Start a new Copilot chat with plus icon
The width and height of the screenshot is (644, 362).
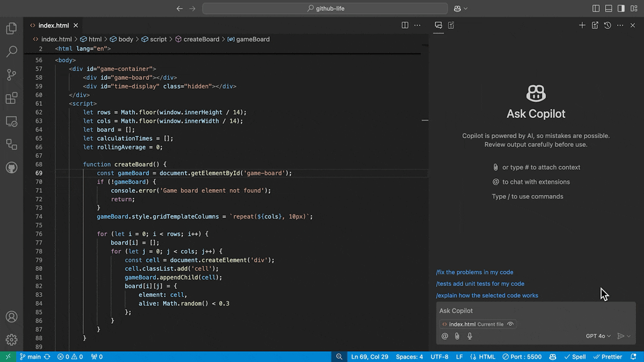click(x=582, y=25)
